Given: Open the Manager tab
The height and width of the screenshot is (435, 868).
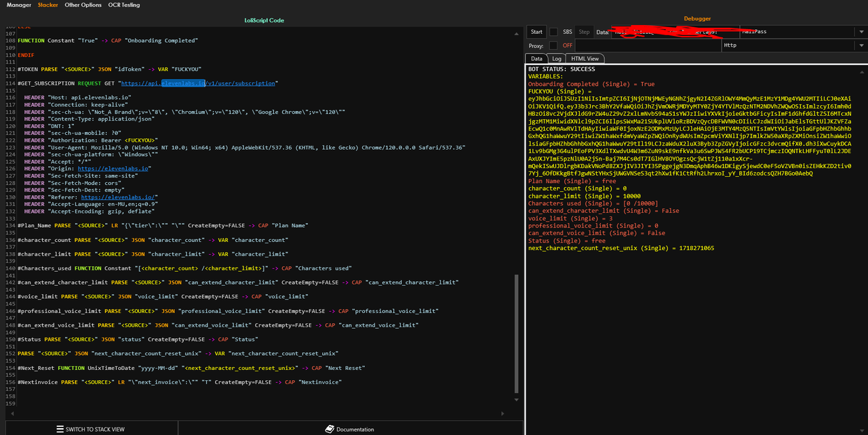Looking at the screenshot, I should (19, 5).
